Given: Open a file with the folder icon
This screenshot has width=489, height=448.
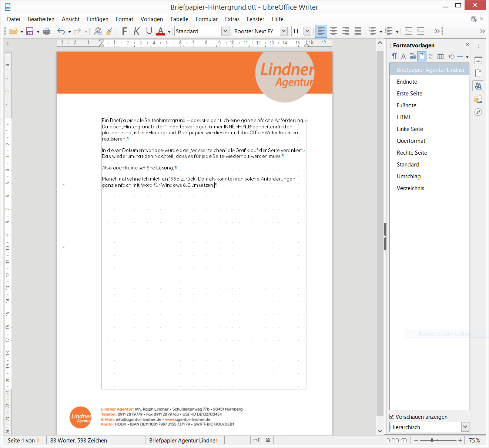Looking at the screenshot, I should pyautogui.click(x=13, y=31).
